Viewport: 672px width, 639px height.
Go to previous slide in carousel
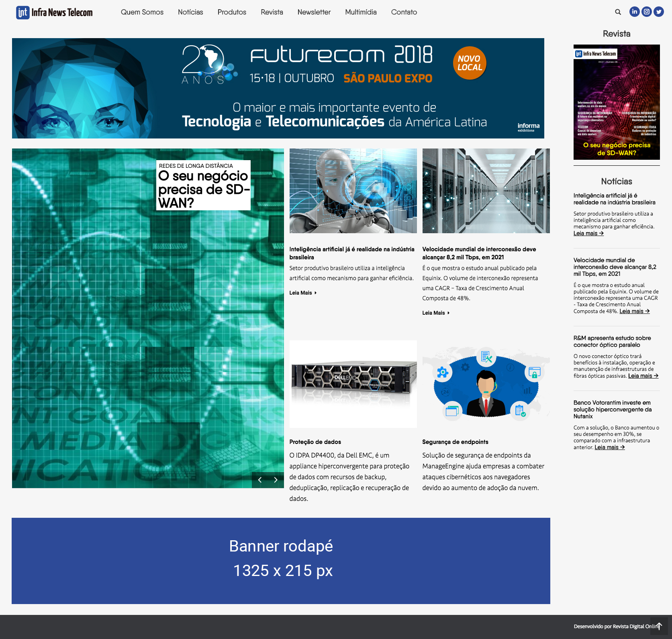point(260,480)
